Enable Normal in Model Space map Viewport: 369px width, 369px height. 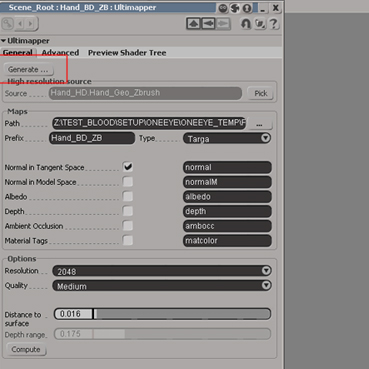click(x=128, y=182)
